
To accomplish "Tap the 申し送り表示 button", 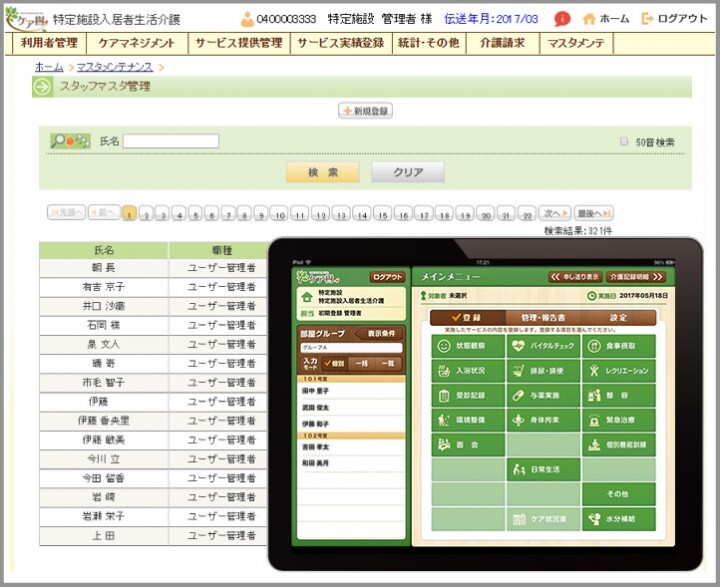I will point(576,277).
